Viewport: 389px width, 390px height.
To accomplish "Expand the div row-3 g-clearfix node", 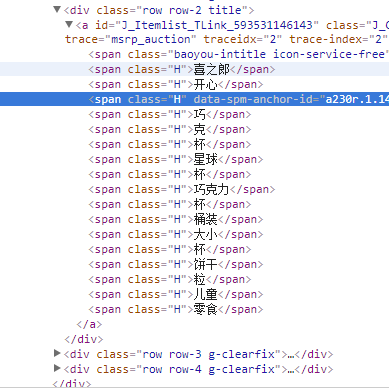I will [x=57, y=353].
